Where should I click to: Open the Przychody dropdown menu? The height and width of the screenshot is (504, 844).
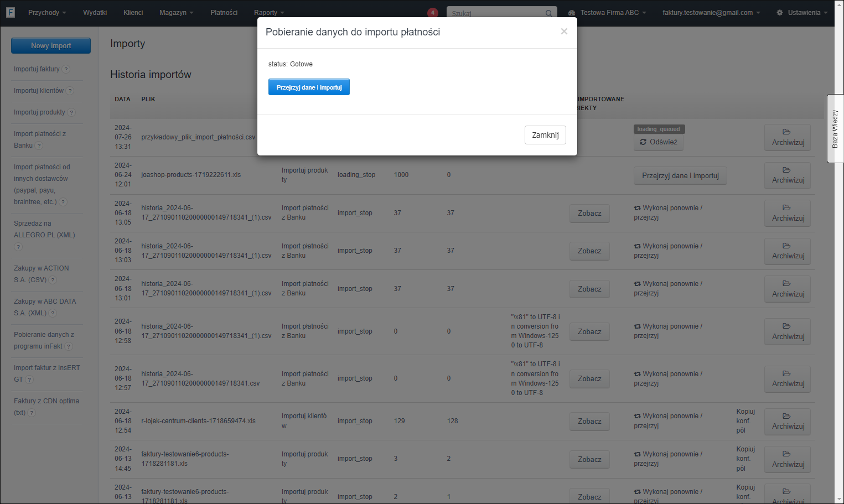pos(47,13)
